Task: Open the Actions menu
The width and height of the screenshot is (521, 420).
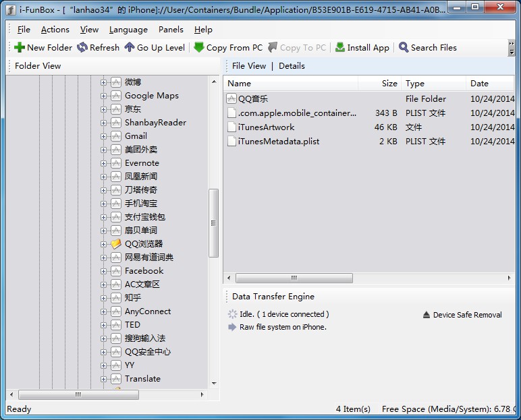Action: click(55, 30)
